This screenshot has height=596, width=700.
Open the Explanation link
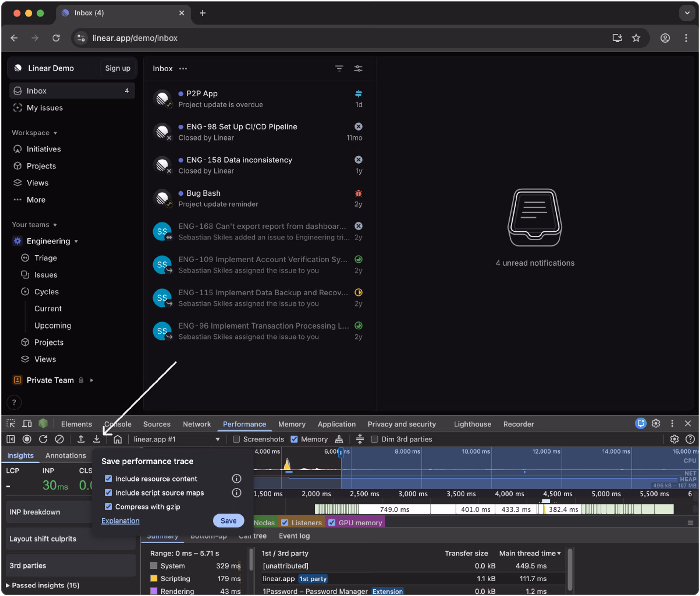click(x=120, y=521)
